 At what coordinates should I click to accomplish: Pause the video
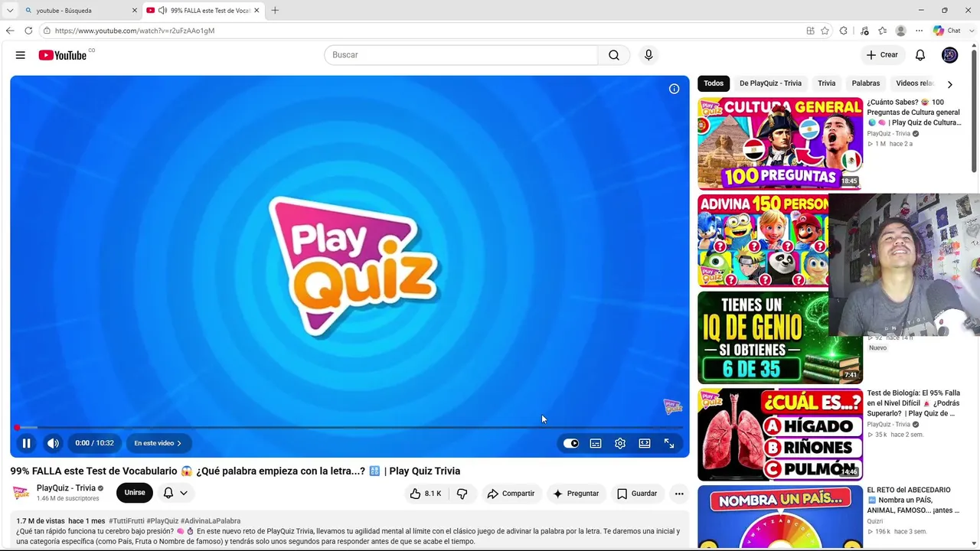pyautogui.click(x=26, y=443)
